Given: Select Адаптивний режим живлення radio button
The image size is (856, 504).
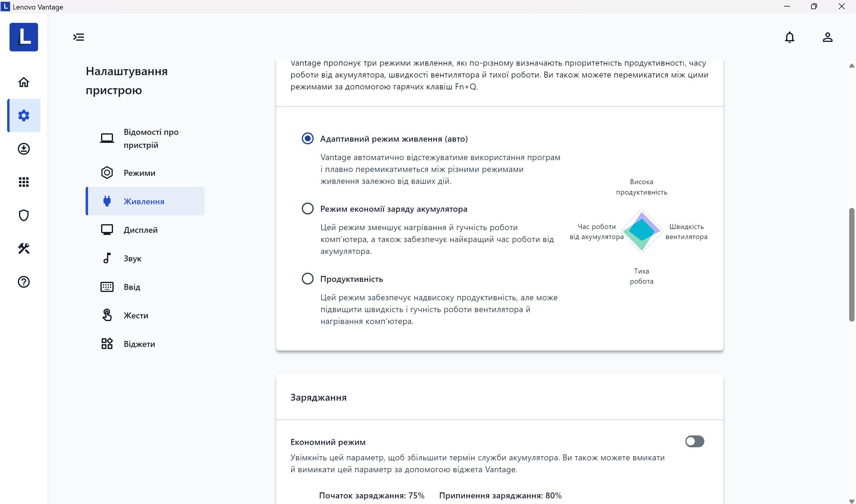Looking at the screenshot, I should tap(307, 139).
